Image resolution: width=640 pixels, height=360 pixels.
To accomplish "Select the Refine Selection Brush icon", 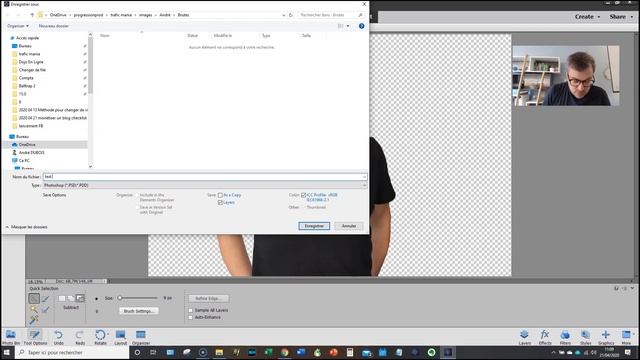I will (45, 309).
